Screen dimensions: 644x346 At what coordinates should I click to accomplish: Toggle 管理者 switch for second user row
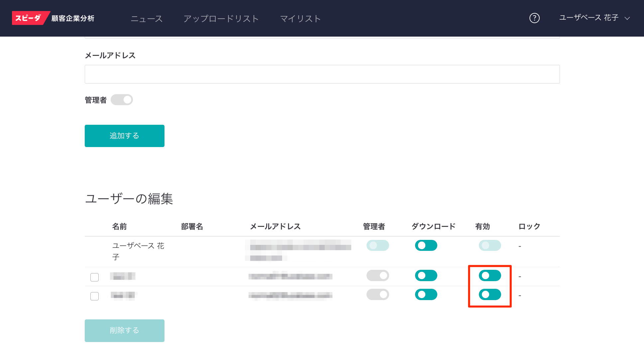coord(377,275)
